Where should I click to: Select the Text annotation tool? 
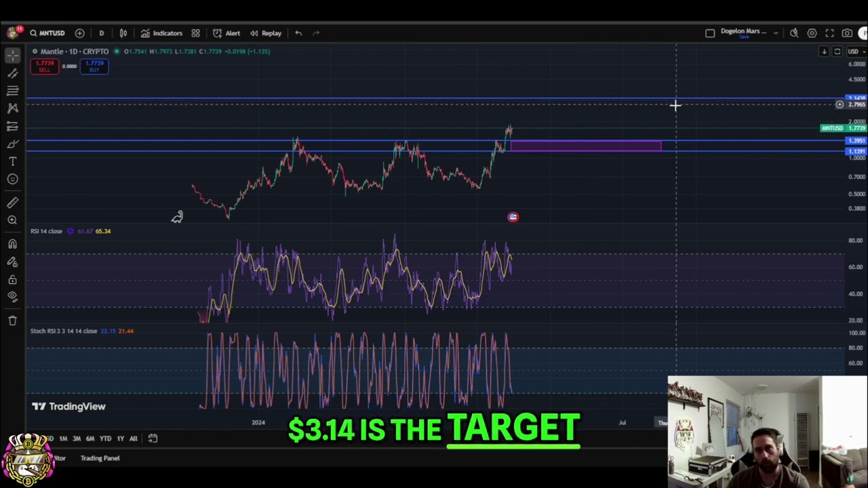coord(12,161)
